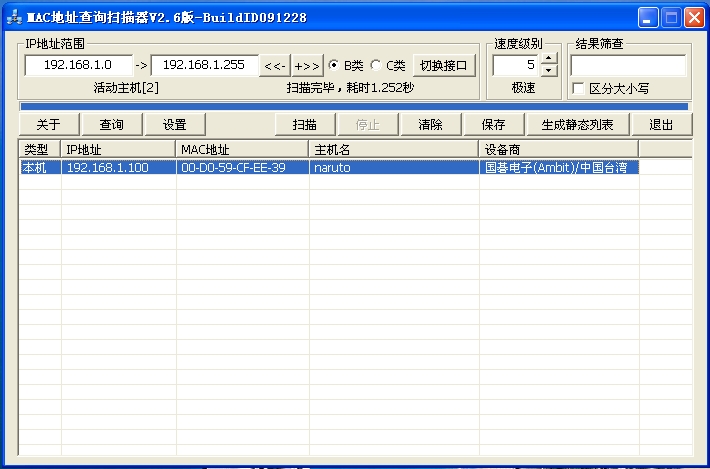The width and height of the screenshot is (710, 469).
Task: Click the 切换接口 button
Action: click(443, 66)
